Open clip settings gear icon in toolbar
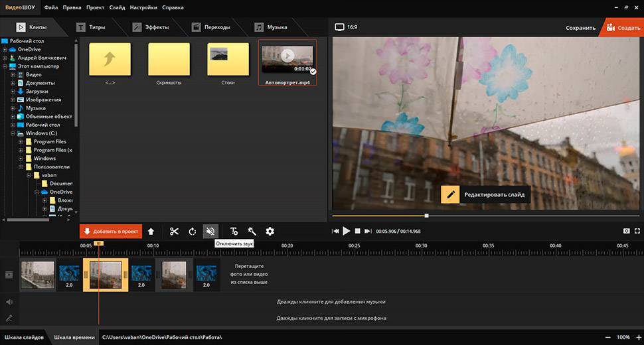 pyautogui.click(x=270, y=232)
